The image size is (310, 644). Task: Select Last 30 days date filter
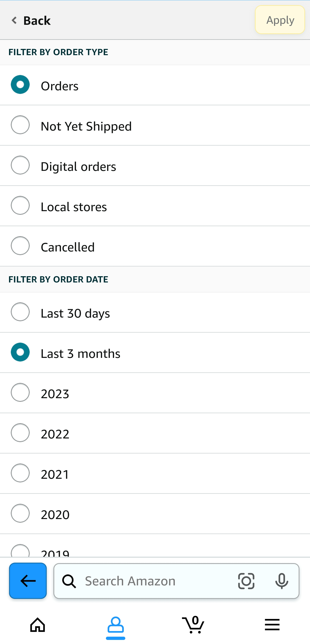pos(20,312)
